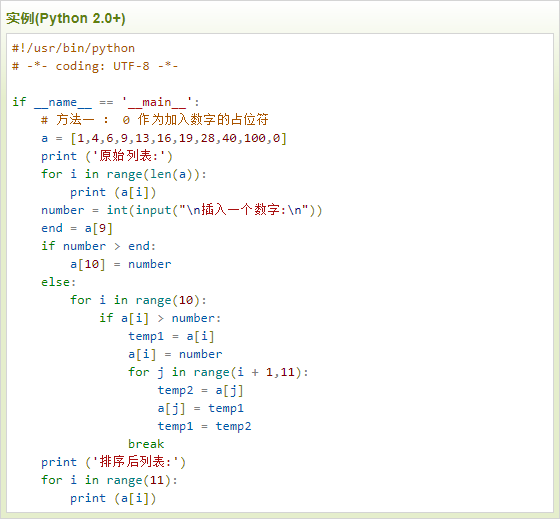Screen dimensions: 560x519
Task: Click the 实例(Python 2.0+) heading
Action: point(66,18)
